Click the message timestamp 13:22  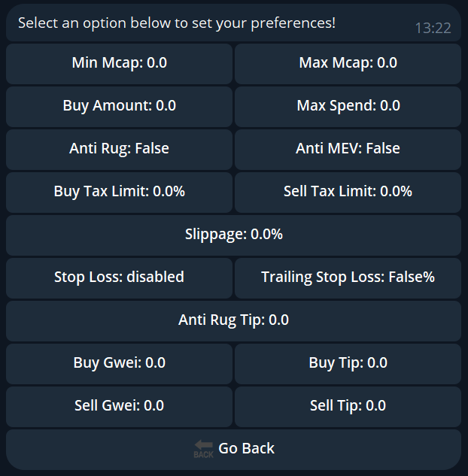433,29
